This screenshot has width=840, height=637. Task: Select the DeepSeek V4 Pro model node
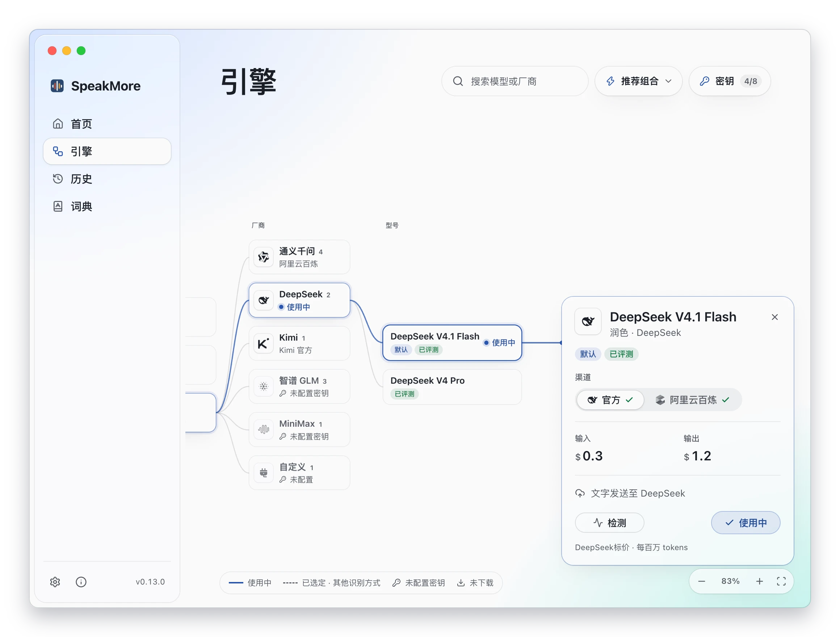click(x=452, y=387)
